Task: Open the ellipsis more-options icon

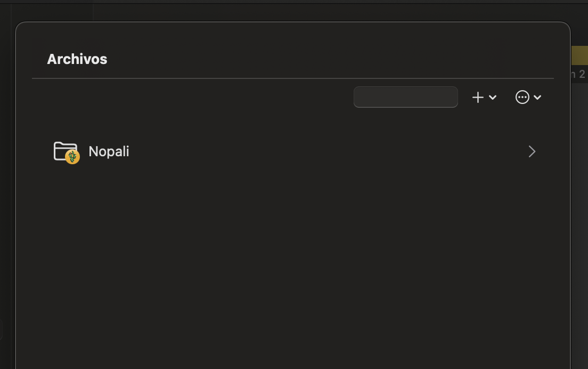Action: coord(522,97)
